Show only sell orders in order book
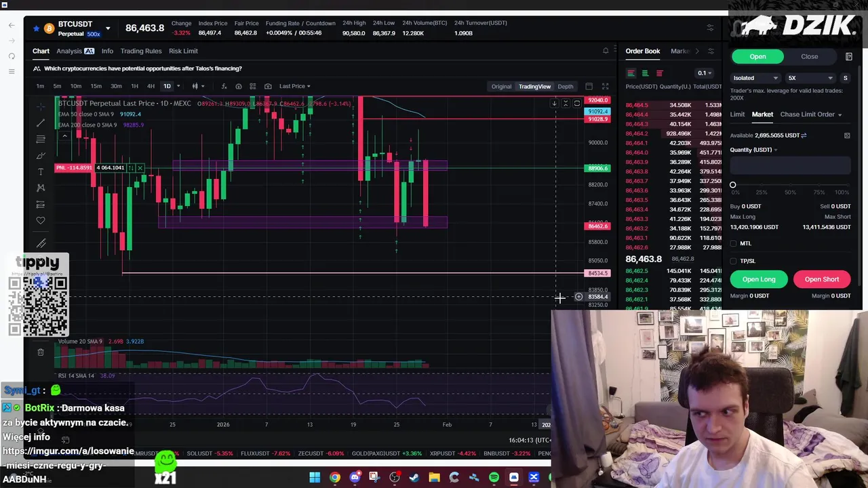The height and width of the screenshot is (488, 868). [x=659, y=73]
